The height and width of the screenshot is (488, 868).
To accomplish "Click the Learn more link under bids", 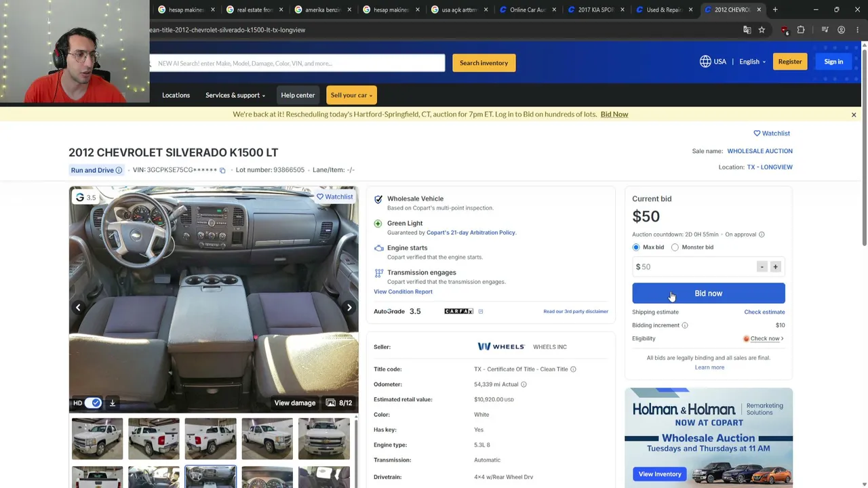I will tap(709, 367).
